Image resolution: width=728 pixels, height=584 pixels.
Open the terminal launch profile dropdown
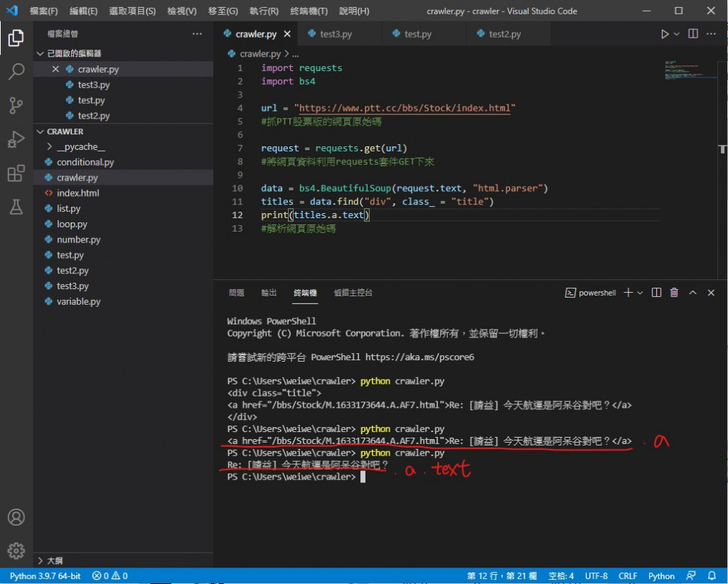640,293
